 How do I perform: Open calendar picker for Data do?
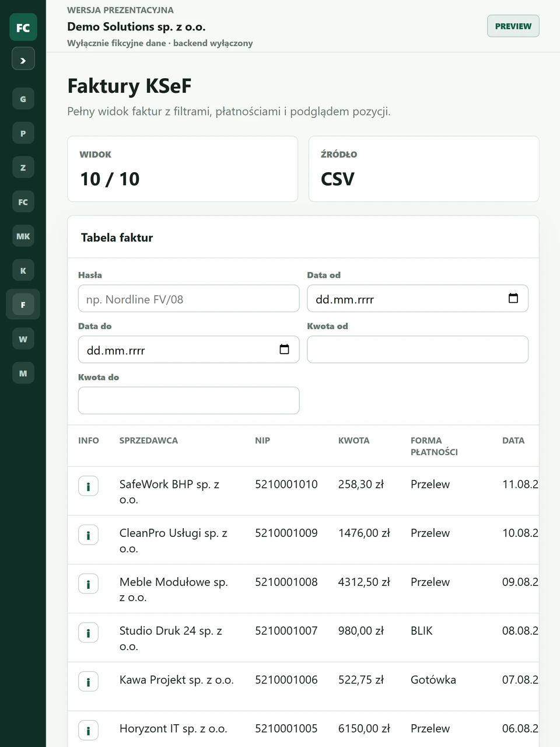point(284,350)
